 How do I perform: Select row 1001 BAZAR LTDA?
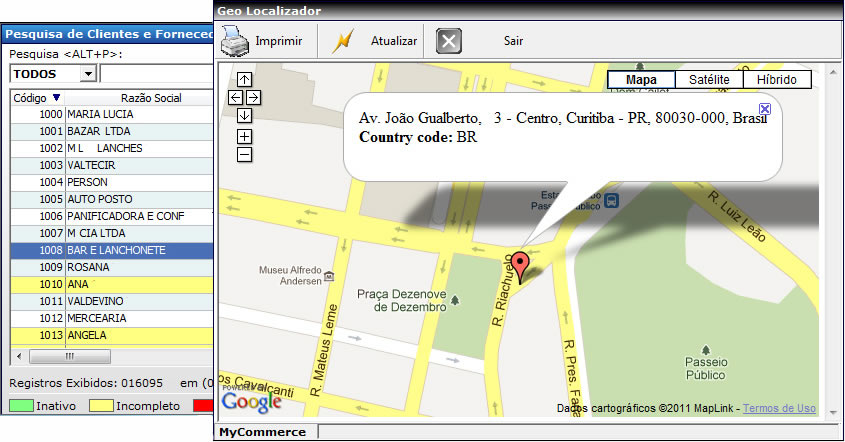(112, 132)
